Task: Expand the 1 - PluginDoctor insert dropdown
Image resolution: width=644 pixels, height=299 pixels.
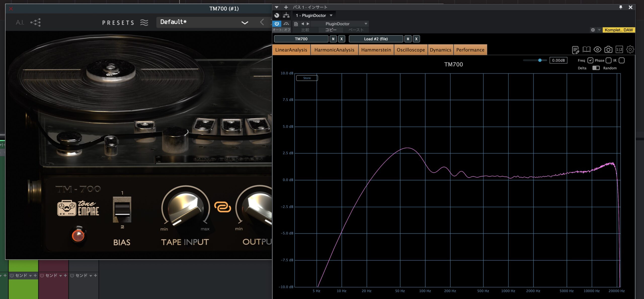Action: [331, 15]
